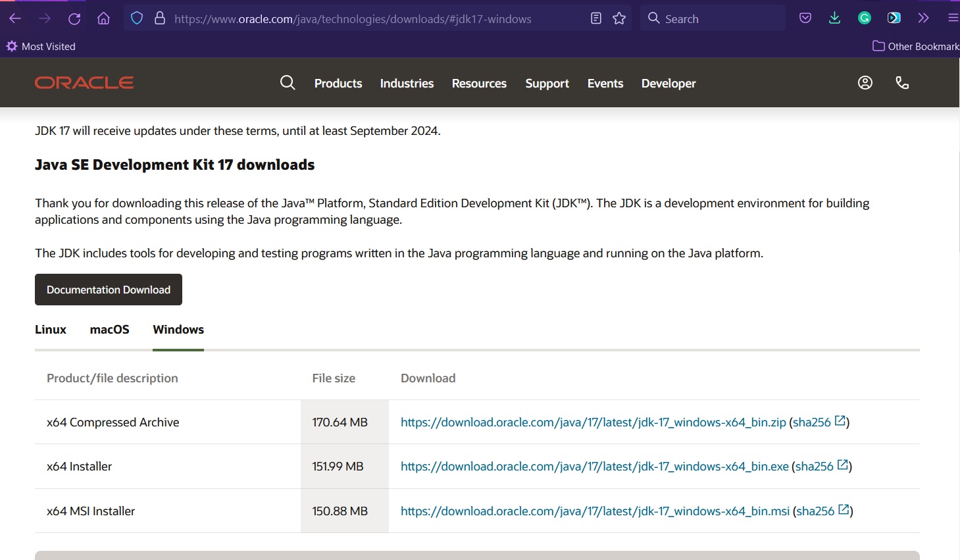Click the 151.99 MB file size
This screenshot has width=960, height=560.
point(338,466)
